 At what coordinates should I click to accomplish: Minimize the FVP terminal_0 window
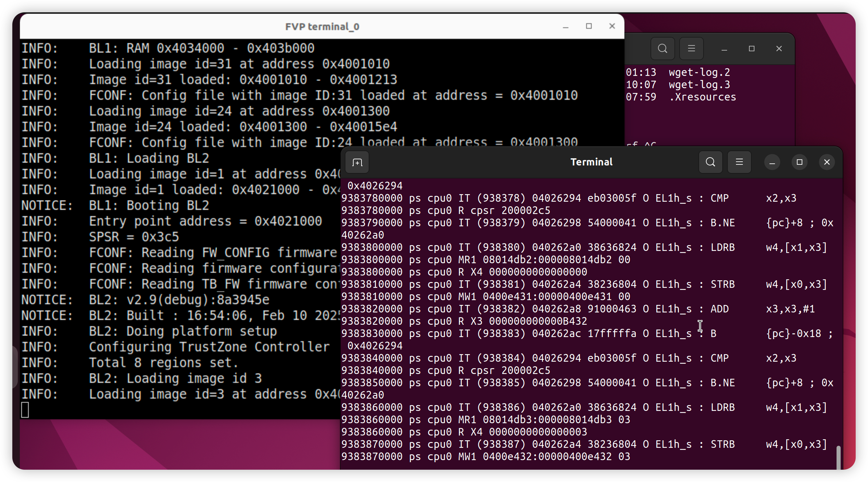coord(566,27)
